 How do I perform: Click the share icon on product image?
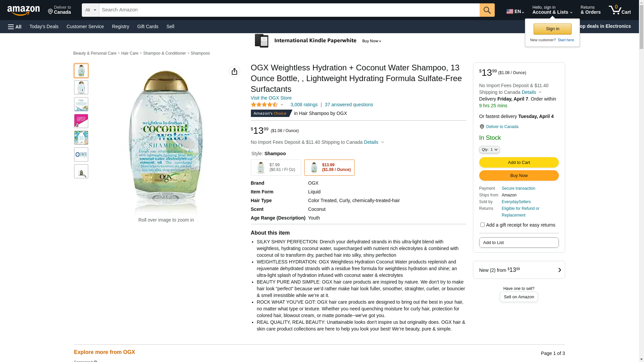[234, 71]
